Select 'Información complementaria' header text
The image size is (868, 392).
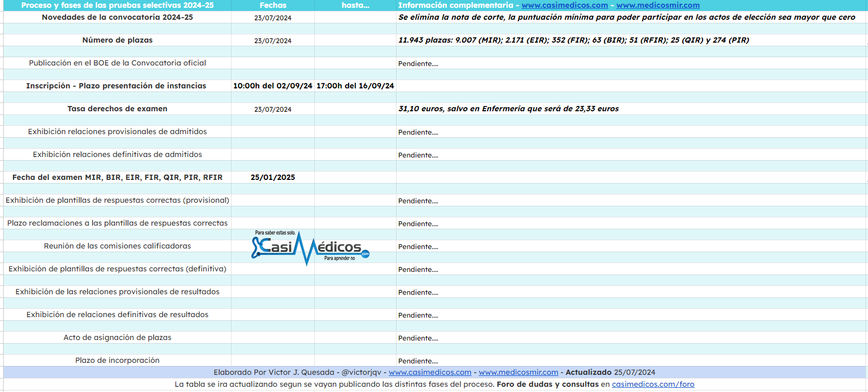point(456,5)
